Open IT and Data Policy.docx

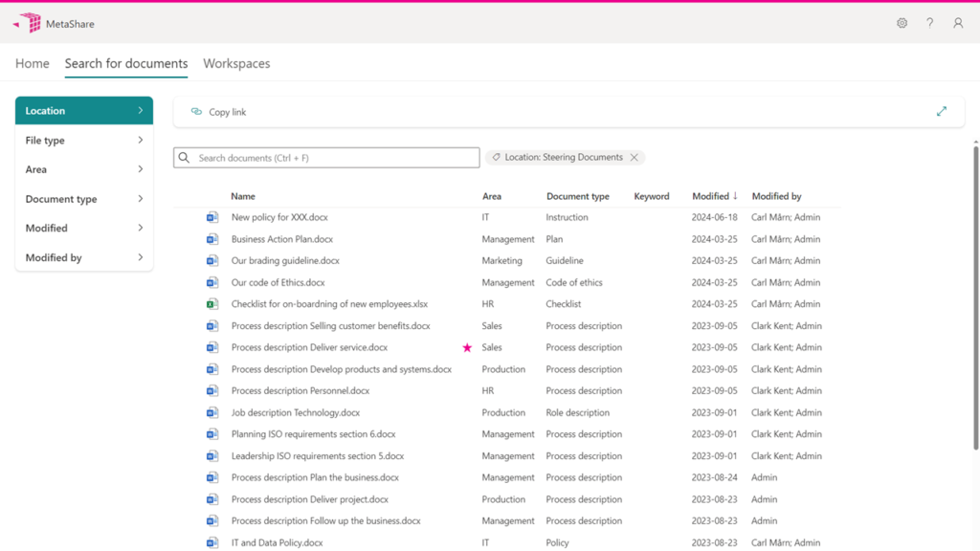277,543
